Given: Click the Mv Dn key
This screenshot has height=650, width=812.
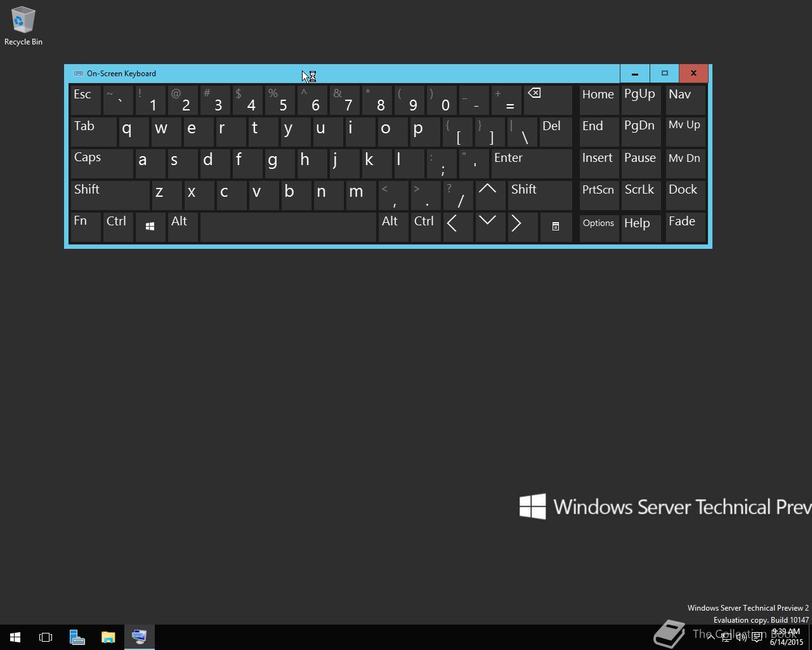Looking at the screenshot, I should (685, 164).
